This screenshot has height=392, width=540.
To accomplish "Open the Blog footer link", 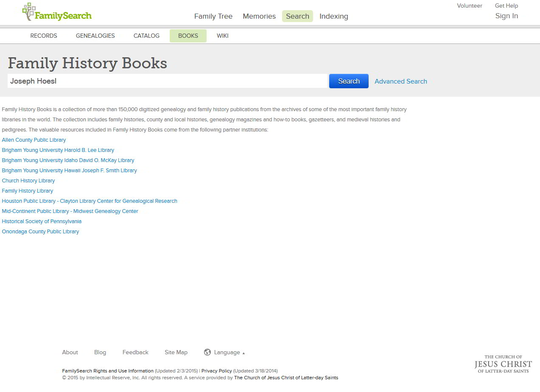I will pos(100,352).
